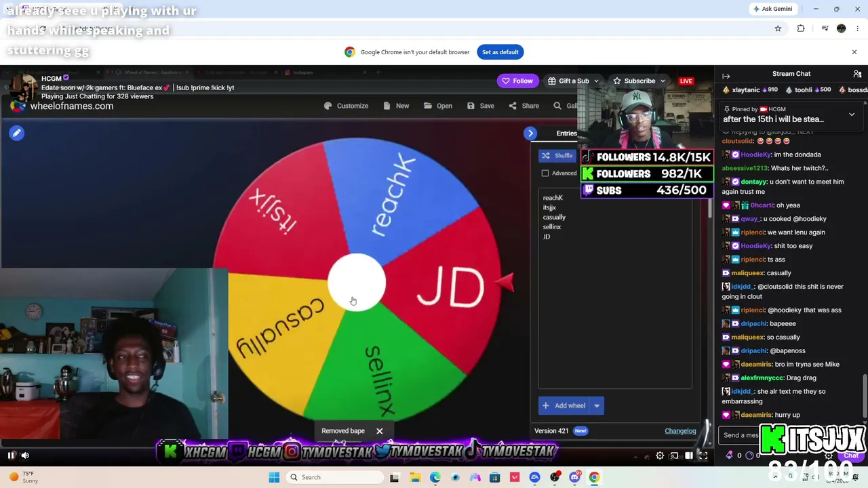The width and height of the screenshot is (868, 488).
Task: Share the wheel
Action: 524,106
